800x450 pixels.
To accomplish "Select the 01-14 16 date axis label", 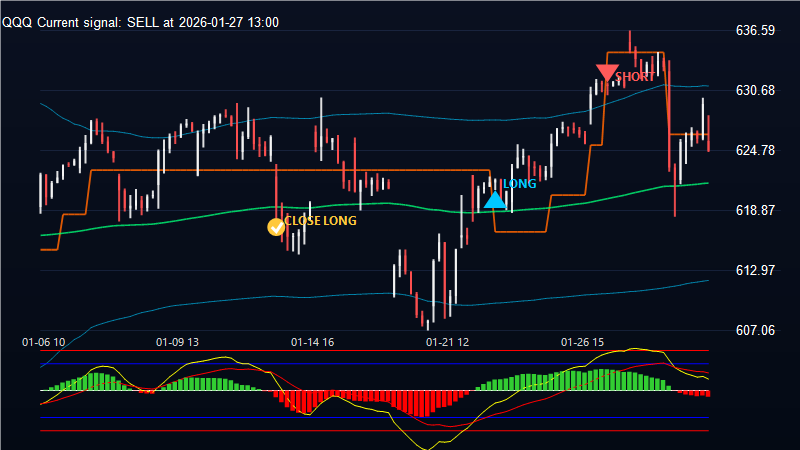I will click(x=312, y=342).
